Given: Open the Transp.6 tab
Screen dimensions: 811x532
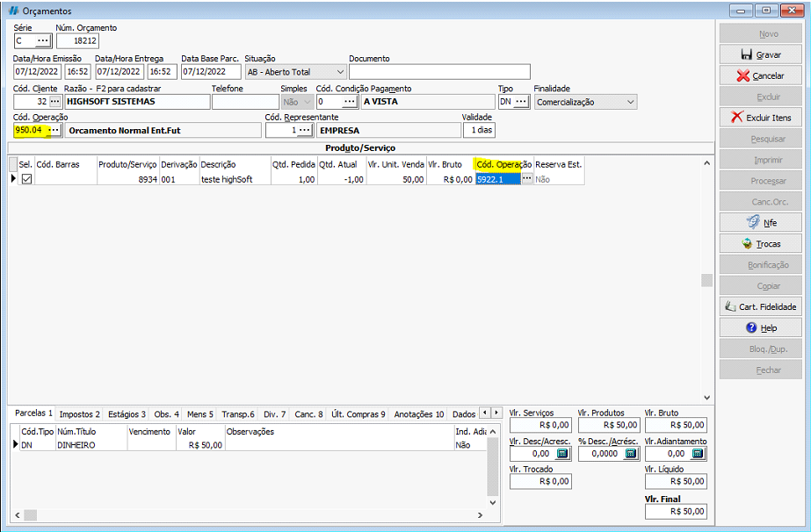Looking at the screenshot, I should (x=237, y=413).
